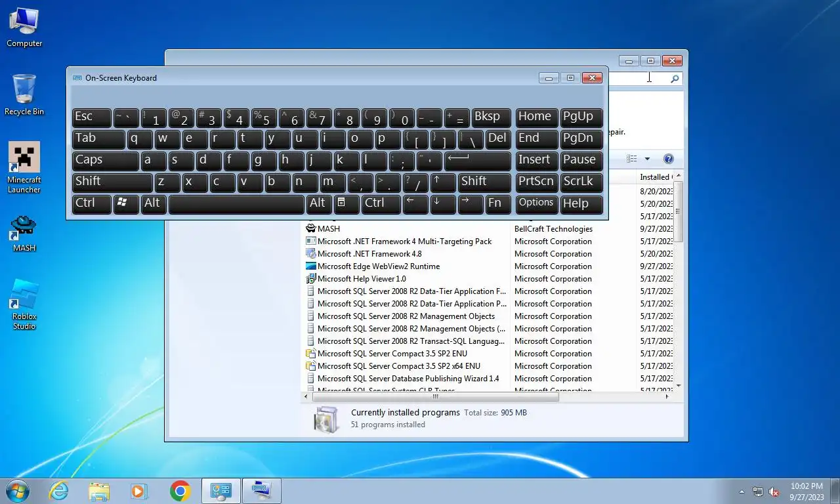Click the network tray icon
Image resolution: width=840 pixels, height=504 pixels.
coord(758,492)
